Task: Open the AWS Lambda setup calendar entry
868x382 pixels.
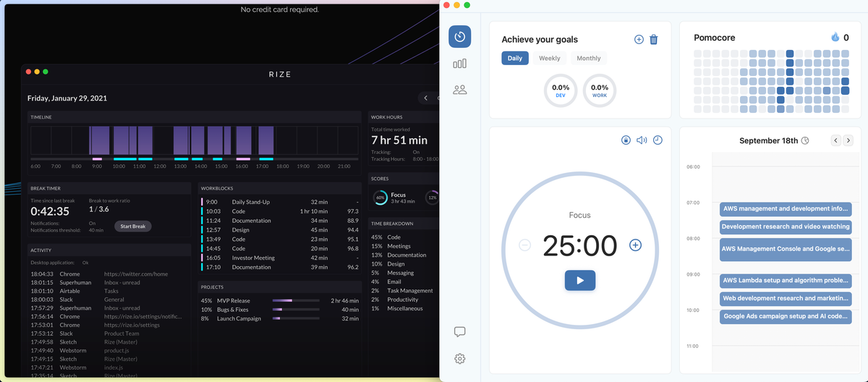Action: pyautogui.click(x=785, y=280)
